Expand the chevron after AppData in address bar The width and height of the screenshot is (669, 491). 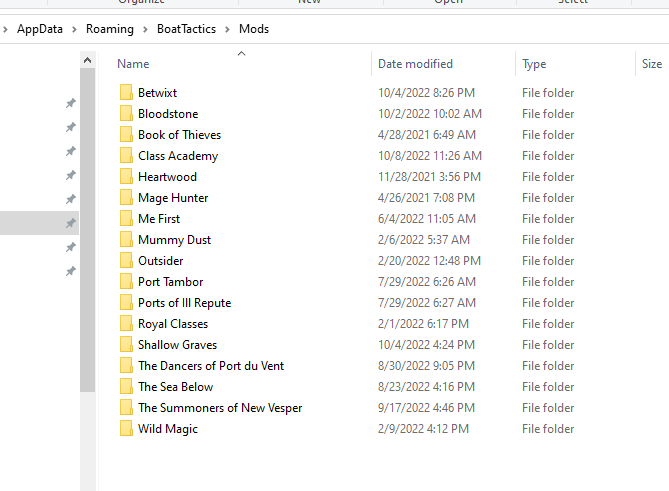(74, 29)
